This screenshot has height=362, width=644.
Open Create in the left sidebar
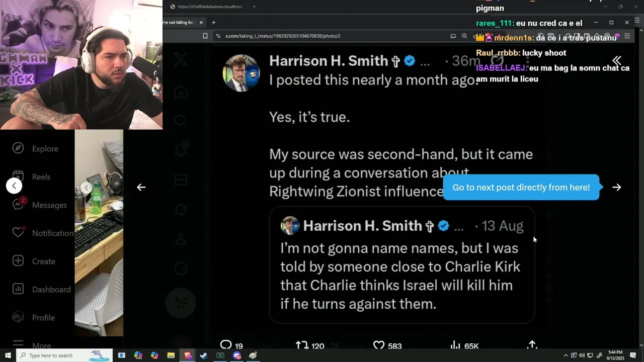[x=34, y=261]
